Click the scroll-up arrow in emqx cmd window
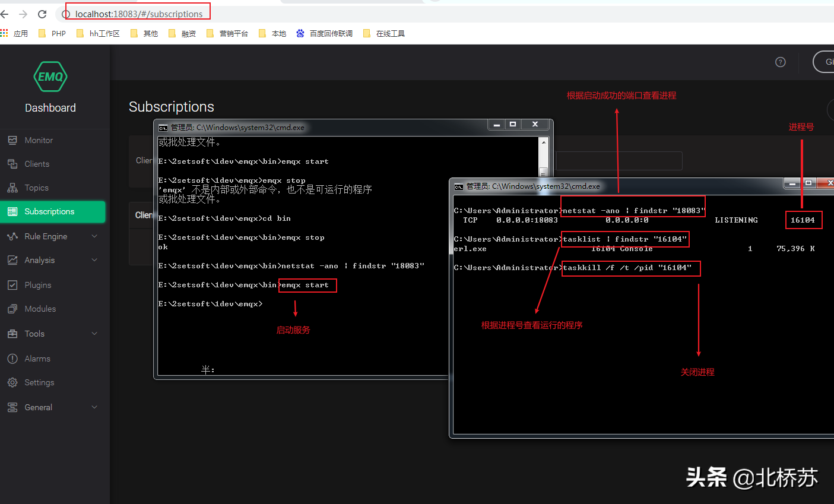The height and width of the screenshot is (504, 834). click(543, 142)
